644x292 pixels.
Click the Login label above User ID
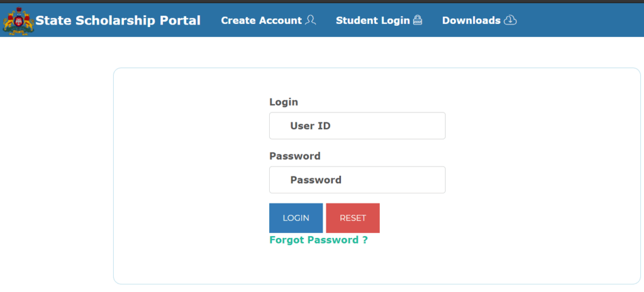(284, 102)
